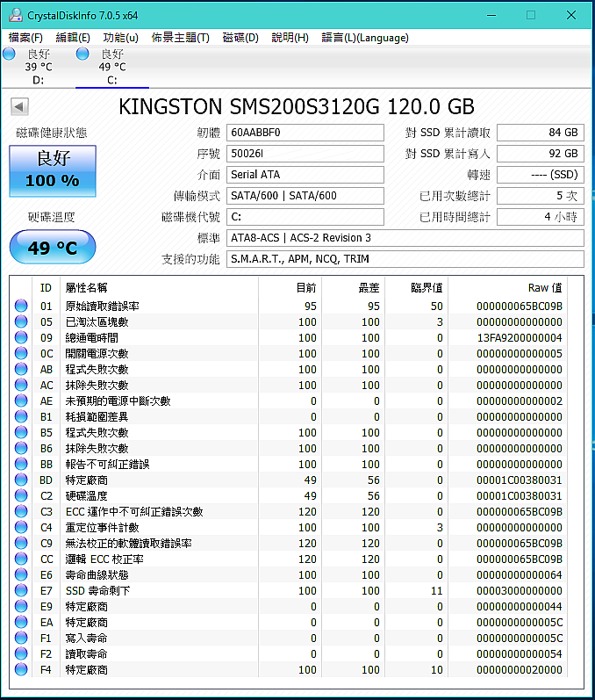Click the ID column header
Viewport: 595px width, 700px height.
pos(46,288)
